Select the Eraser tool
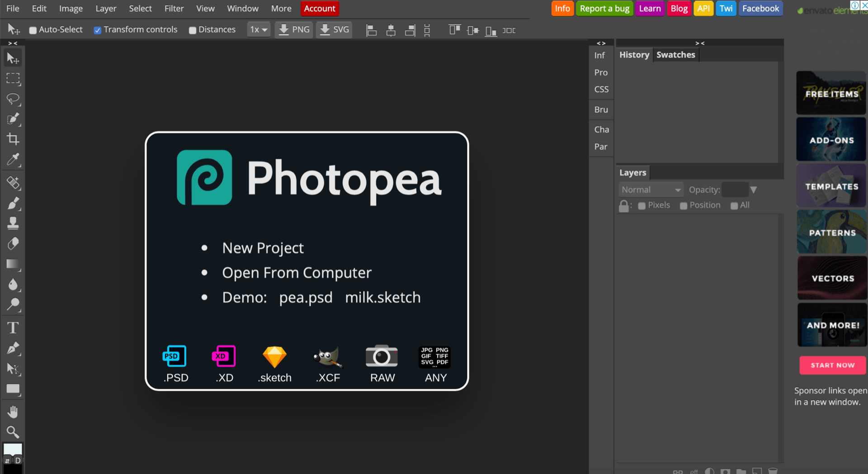Screen dimensions: 868x474 tap(13, 243)
